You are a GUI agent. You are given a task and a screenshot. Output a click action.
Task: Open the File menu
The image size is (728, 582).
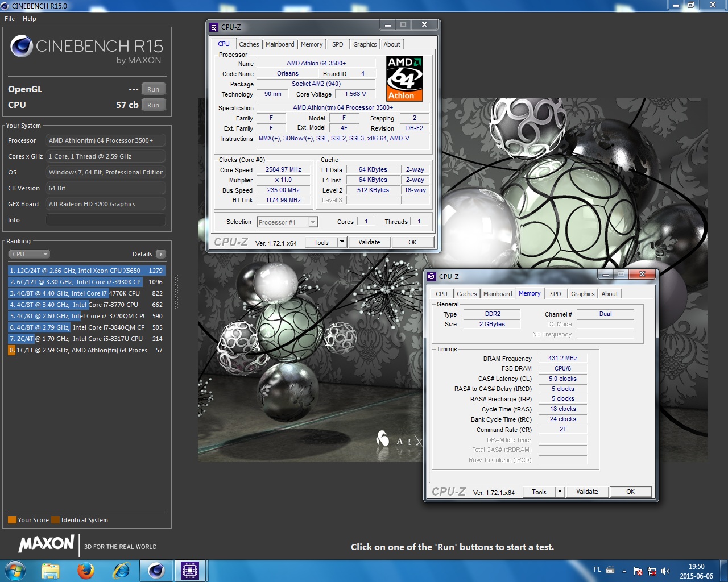(10, 19)
